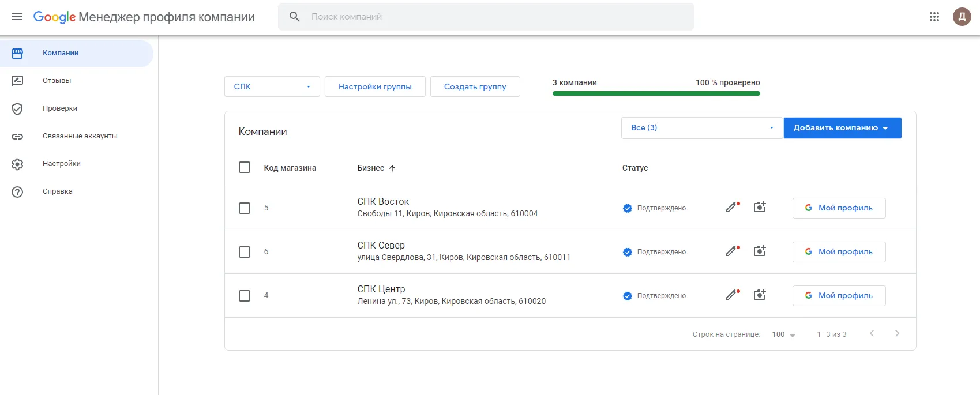Click the Связанные аккаунты link icon
The image size is (980, 395).
[x=17, y=136]
